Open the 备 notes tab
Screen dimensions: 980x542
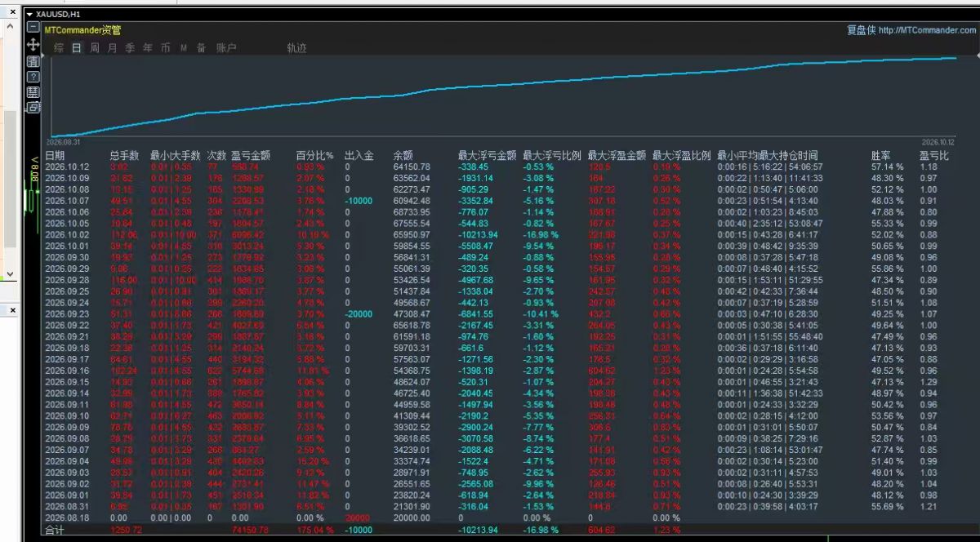201,48
